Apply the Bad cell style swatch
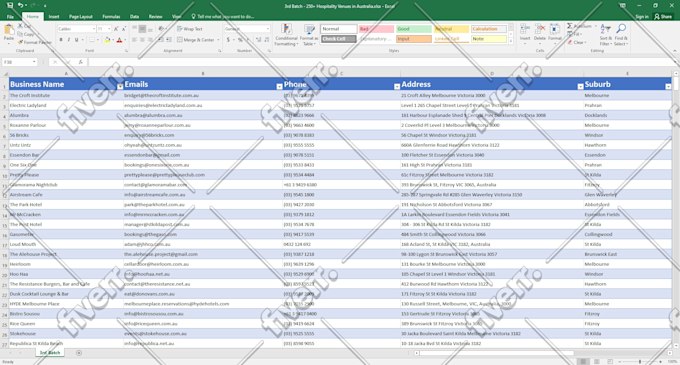680x365 pixels. pyautogui.click(x=376, y=29)
